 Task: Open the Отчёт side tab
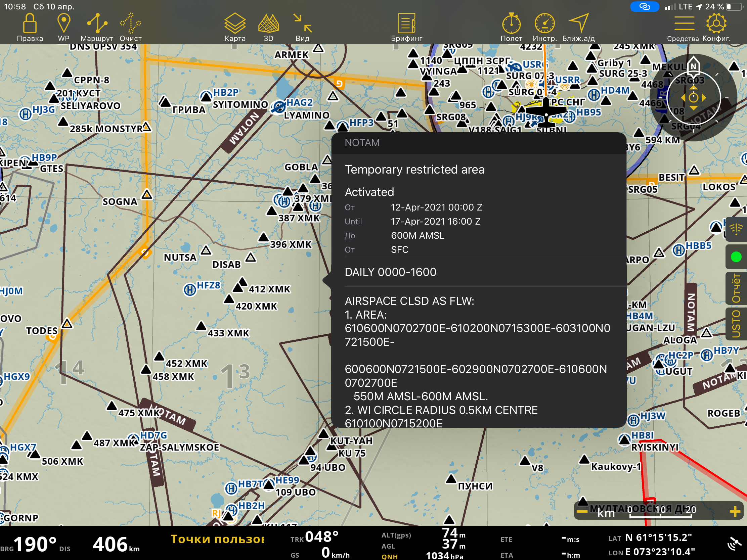(736, 288)
